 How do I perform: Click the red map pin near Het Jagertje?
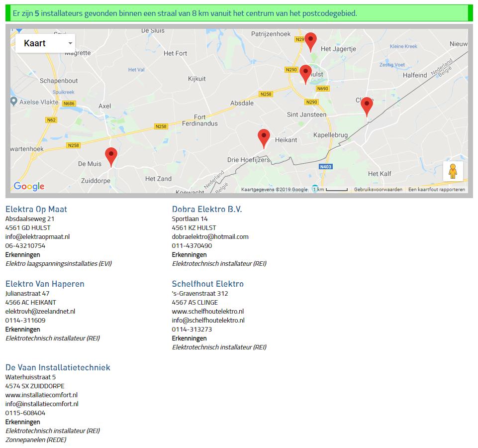(x=310, y=42)
